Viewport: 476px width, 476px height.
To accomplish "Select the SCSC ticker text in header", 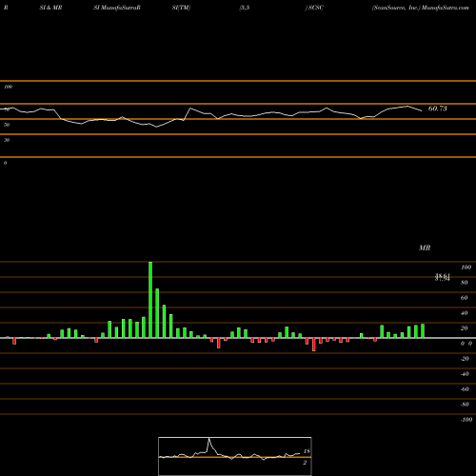I will tap(315, 8).
